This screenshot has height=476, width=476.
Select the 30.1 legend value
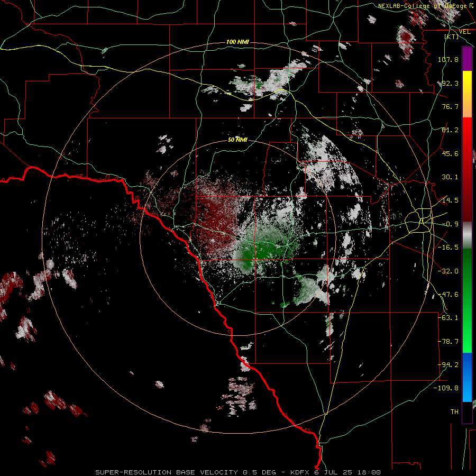[x=450, y=177]
